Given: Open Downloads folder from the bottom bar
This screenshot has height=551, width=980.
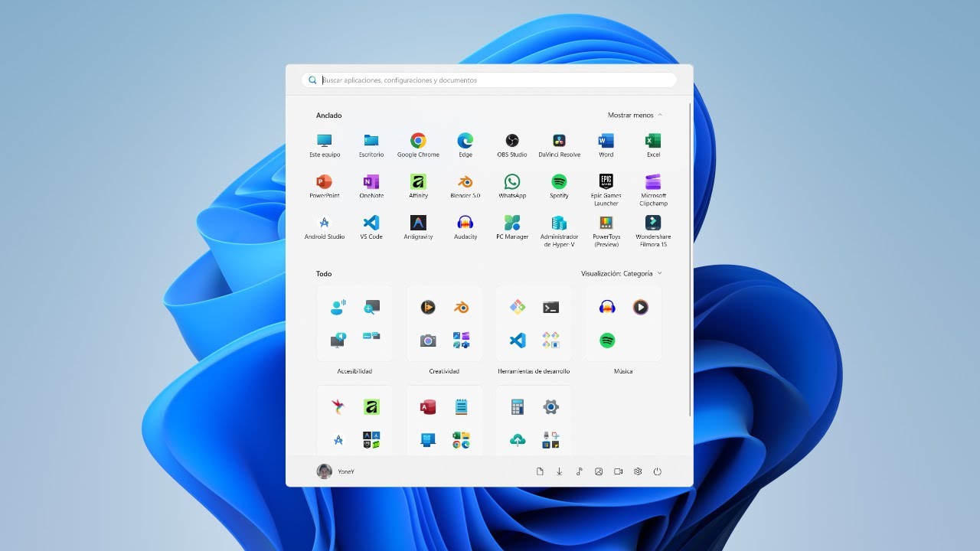Looking at the screenshot, I should tap(560, 471).
